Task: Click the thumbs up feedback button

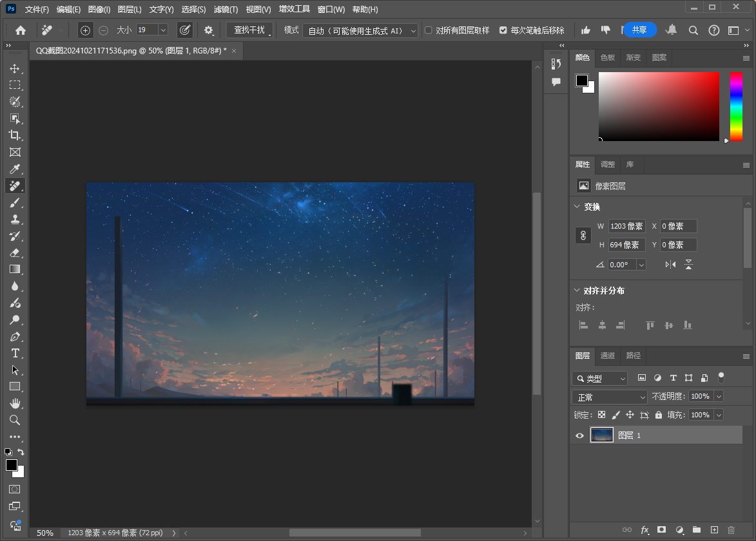Action: (586, 30)
